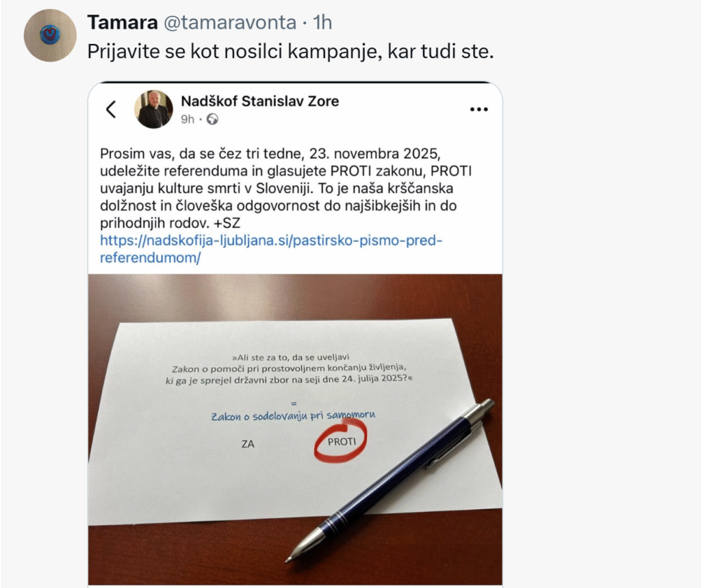The width and height of the screenshot is (701, 588).
Task: Click the tweet text about nosilci kampanje
Action: click(290, 52)
